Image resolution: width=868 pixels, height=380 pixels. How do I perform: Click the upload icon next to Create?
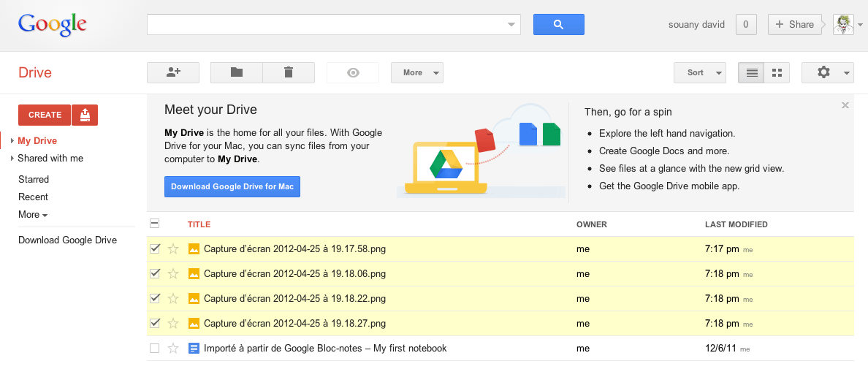pyautogui.click(x=85, y=115)
